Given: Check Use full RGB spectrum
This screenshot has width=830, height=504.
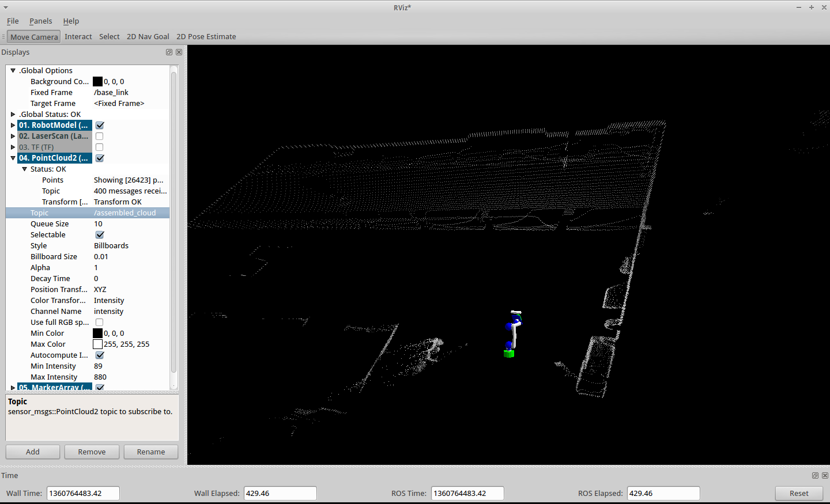Looking at the screenshot, I should click(x=100, y=322).
